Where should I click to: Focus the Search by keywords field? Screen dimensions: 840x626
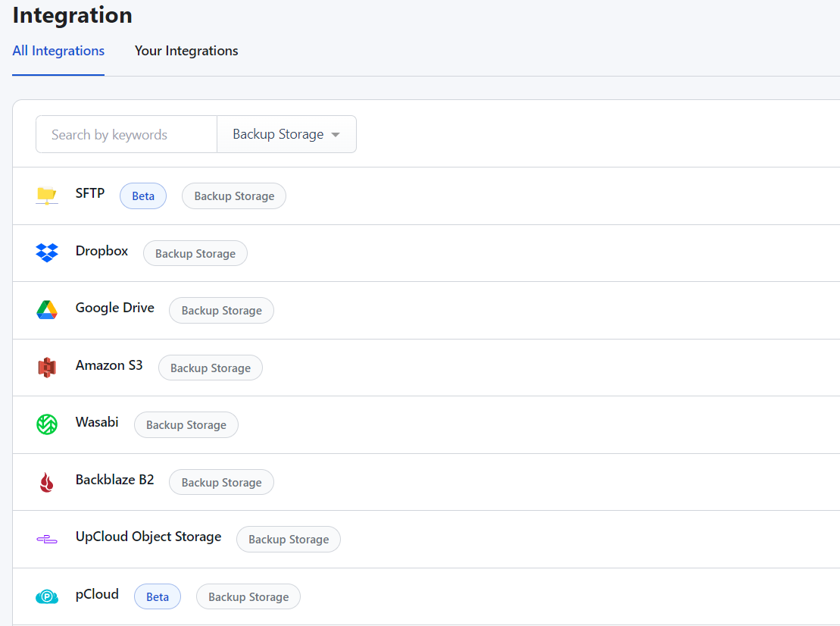point(126,134)
